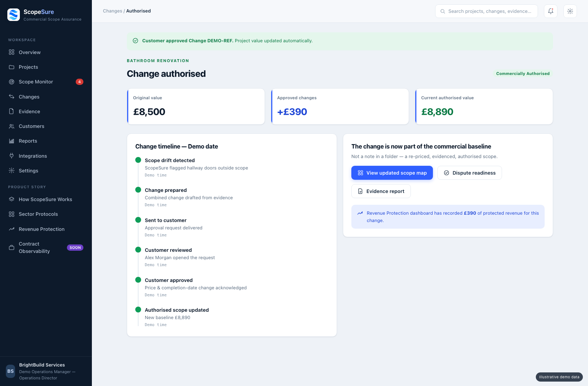The width and height of the screenshot is (588, 386).
Task: Click the Reports bar chart icon
Action: 12,141
